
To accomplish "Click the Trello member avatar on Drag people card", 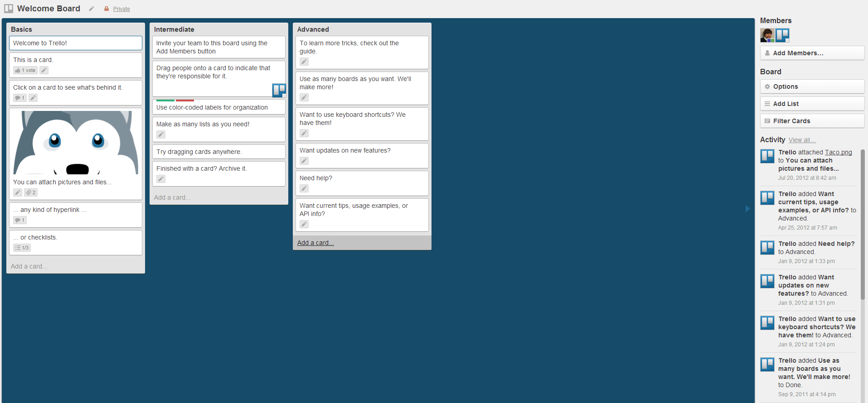I will [279, 90].
